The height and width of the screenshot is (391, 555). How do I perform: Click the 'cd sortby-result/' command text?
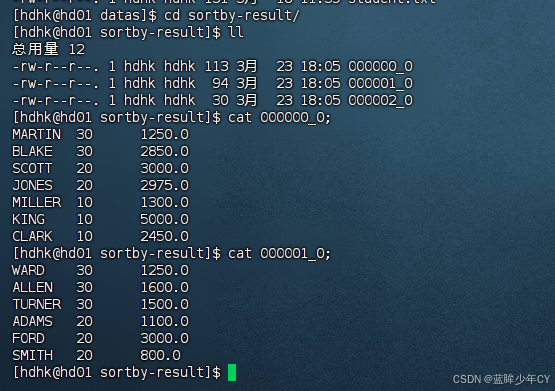pyautogui.click(x=232, y=15)
